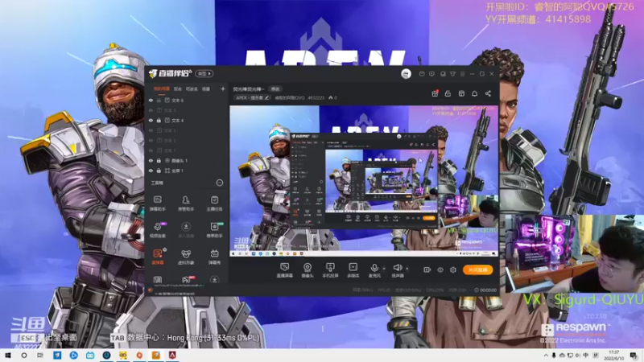Open the notification bell icon
This screenshot has width=644, height=362.
[x=474, y=93]
